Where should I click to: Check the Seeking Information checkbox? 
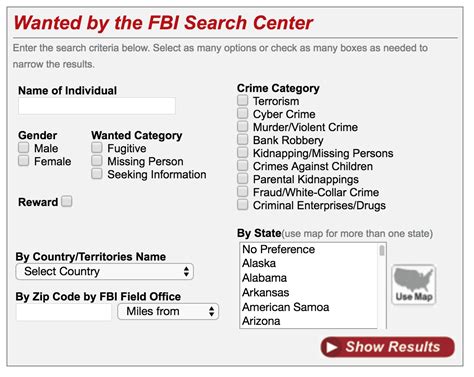tap(97, 173)
